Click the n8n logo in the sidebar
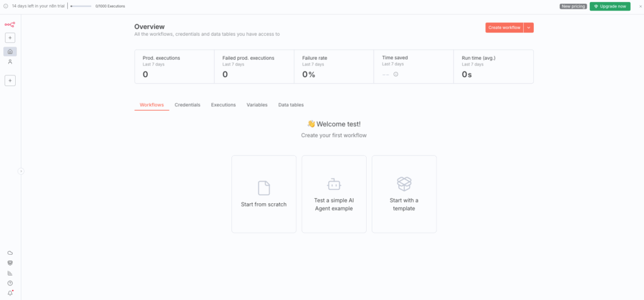This screenshot has width=644, height=300. tap(10, 24)
